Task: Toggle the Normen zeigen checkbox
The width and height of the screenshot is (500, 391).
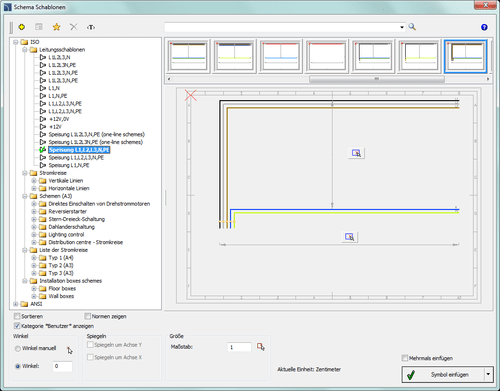Action: (88, 316)
